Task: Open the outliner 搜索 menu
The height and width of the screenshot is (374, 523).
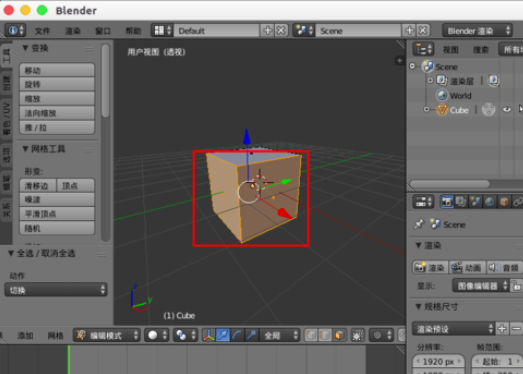Action: pyautogui.click(x=481, y=50)
